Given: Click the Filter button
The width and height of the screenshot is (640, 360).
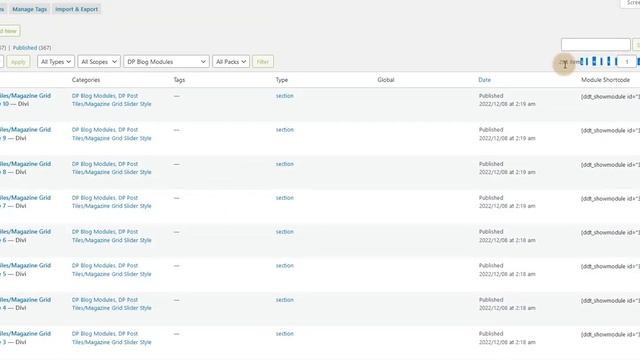Looking at the screenshot, I should 263,62.
